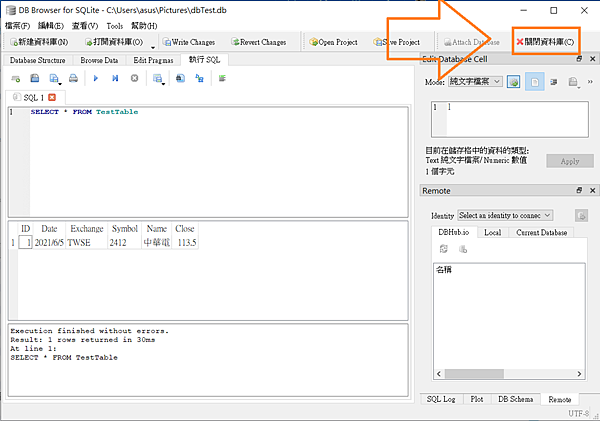Image resolution: width=600 pixels, height=421 pixels.
Task: Expand the open database recent-files arrow
Action: click(153, 47)
